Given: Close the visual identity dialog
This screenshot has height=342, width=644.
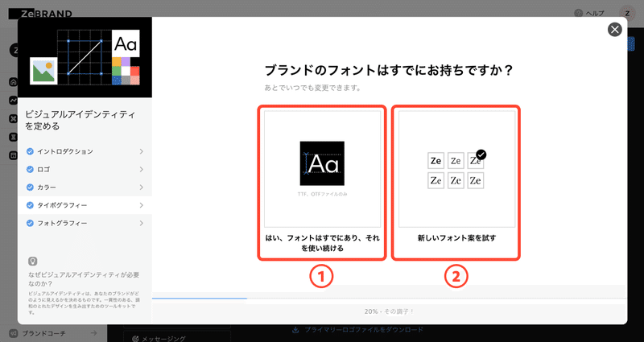Looking at the screenshot, I should click(x=614, y=30).
